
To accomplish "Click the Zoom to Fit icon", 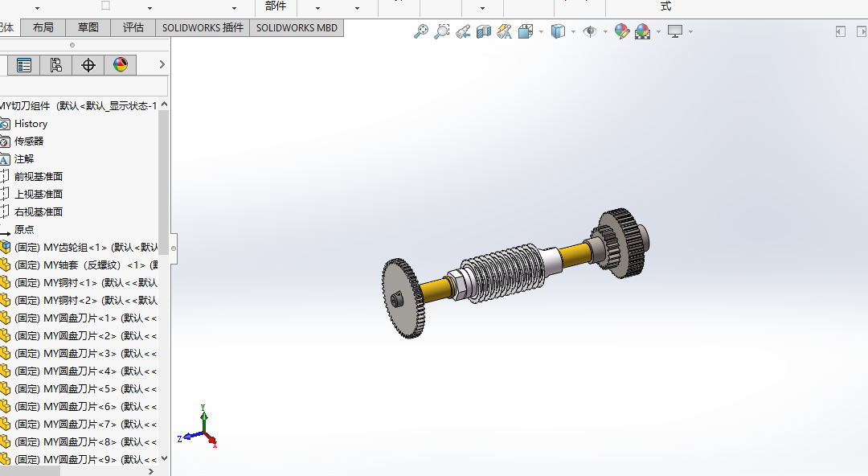I will tap(420, 31).
